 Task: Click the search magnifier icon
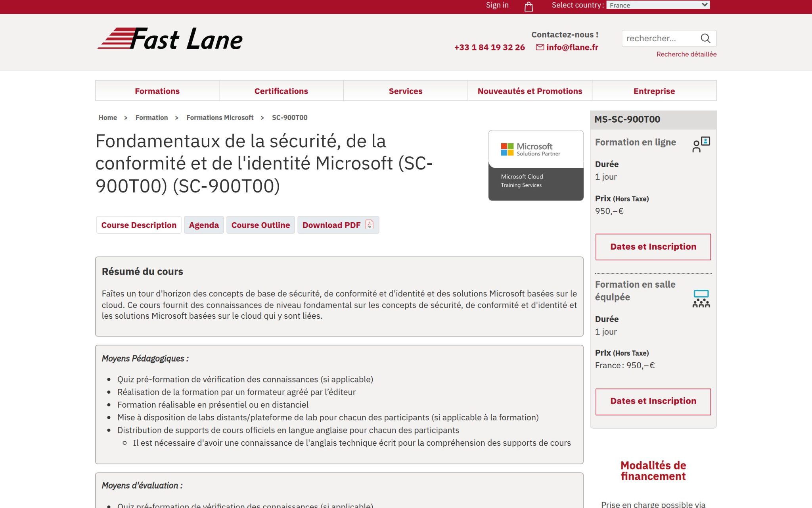coord(705,38)
